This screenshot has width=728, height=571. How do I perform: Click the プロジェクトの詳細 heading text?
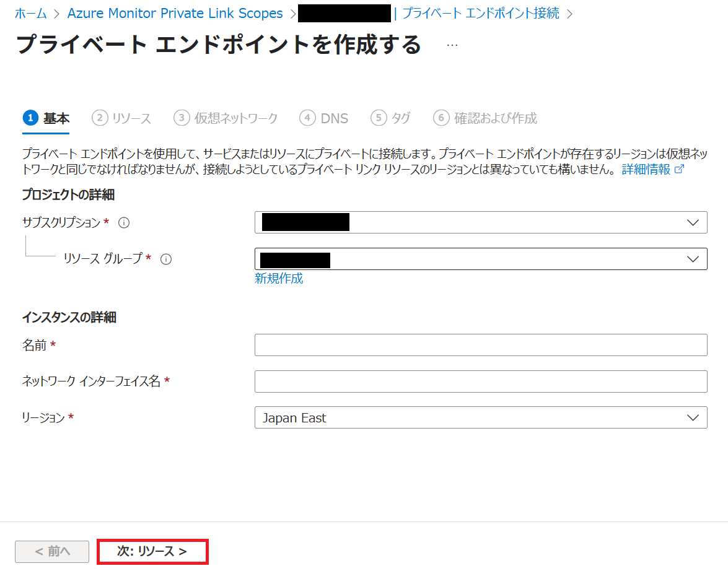click(x=68, y=194)
